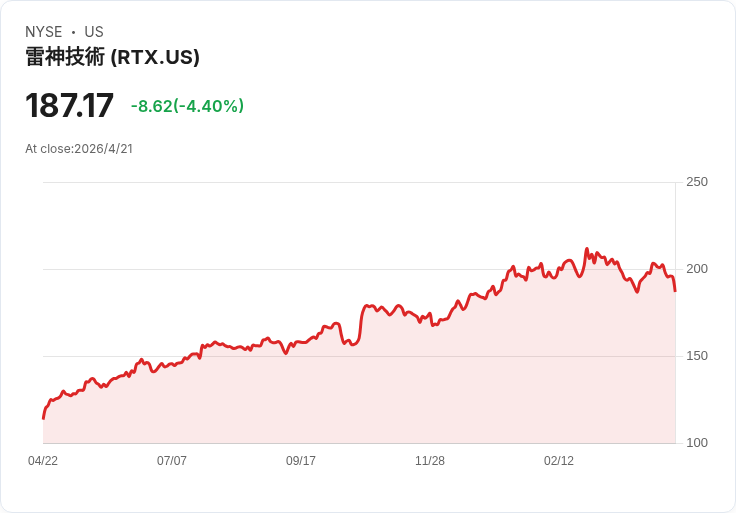Click the 200 horizontal gridline
The height and width of the screenshot is (513, 736).
pyautogui.click(x=250, y=269)
